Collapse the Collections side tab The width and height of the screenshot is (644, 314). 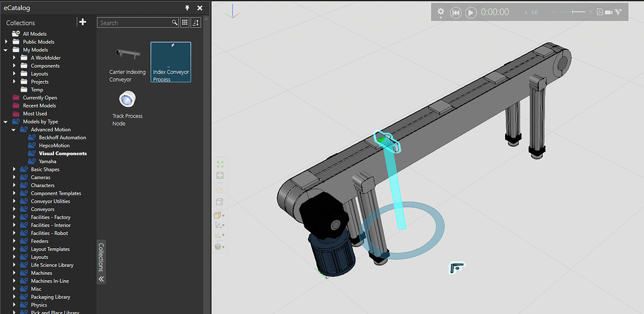pos(101,279)
